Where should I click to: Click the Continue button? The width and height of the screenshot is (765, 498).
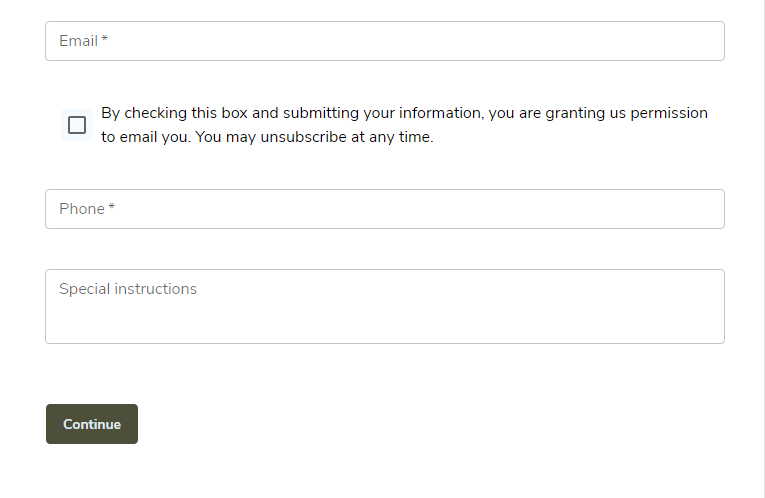92,424
